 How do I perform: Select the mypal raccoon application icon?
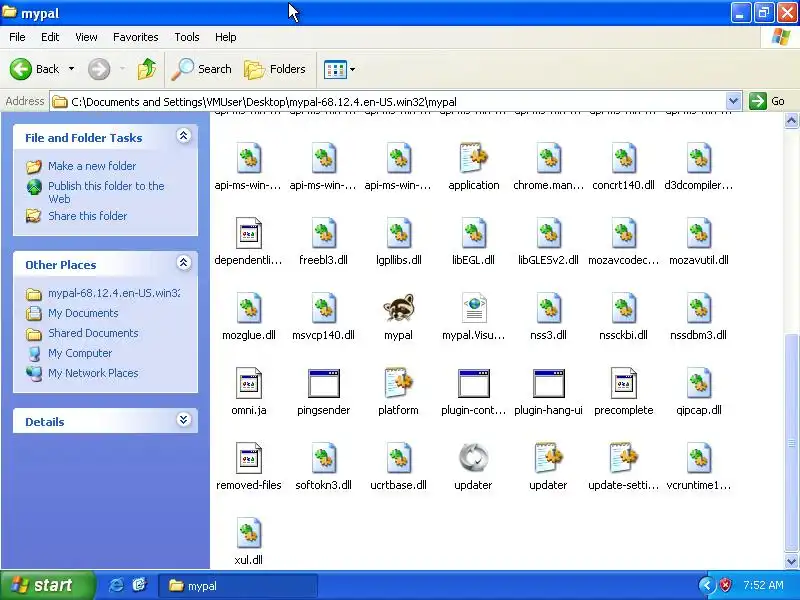398,308
